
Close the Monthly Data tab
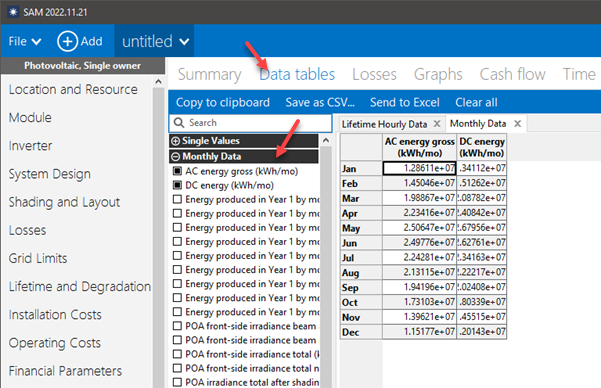tap(517, 123)
